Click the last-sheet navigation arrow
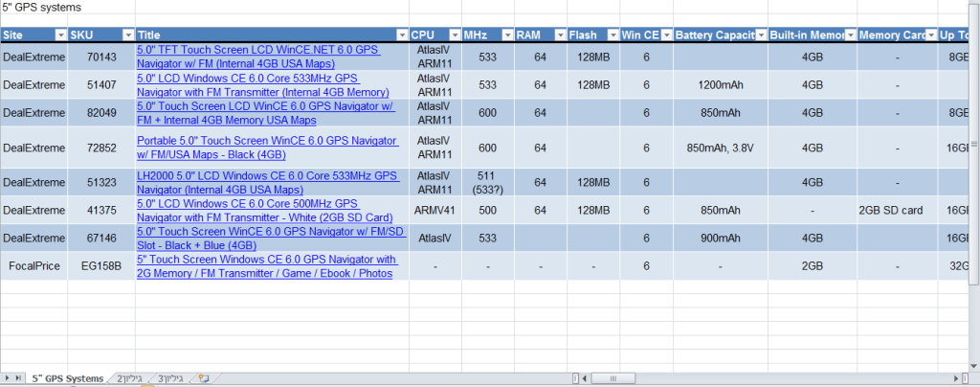The height and width of the screenshot is (387, 980). coord(18,379)
